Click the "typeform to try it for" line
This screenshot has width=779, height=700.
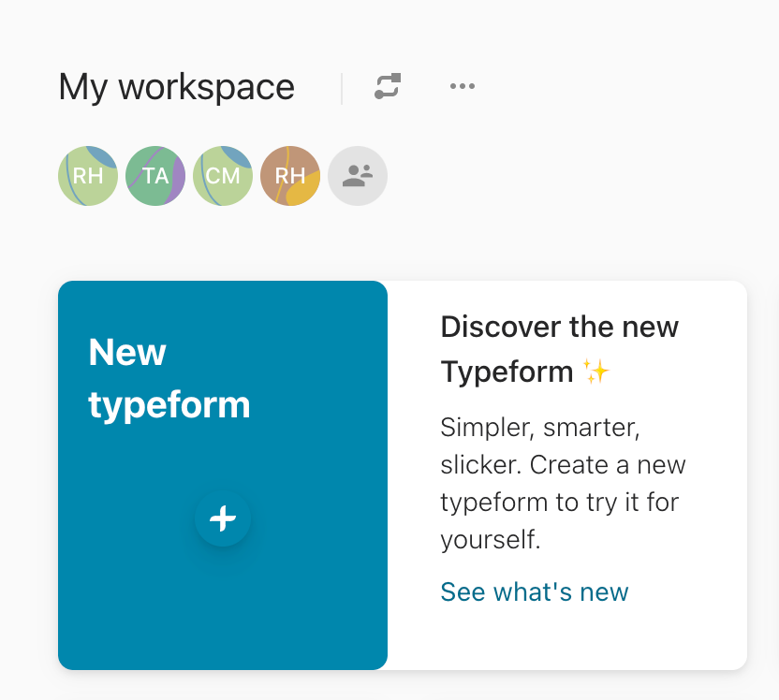click(x=559, y=502)
